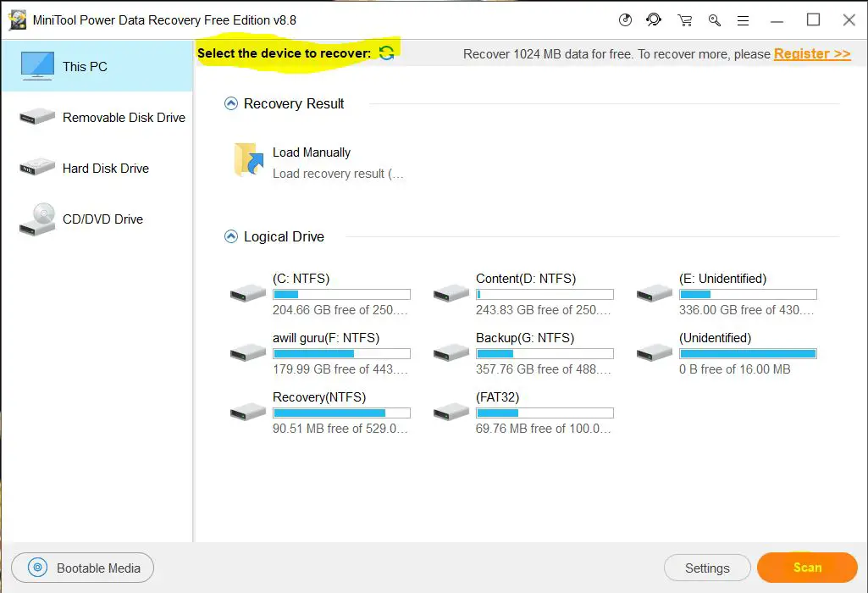Image resolution: width=868 pixels, height=593 pixels.
Task: Click the awill guru F: drive icon
Action: pos(248,352)
